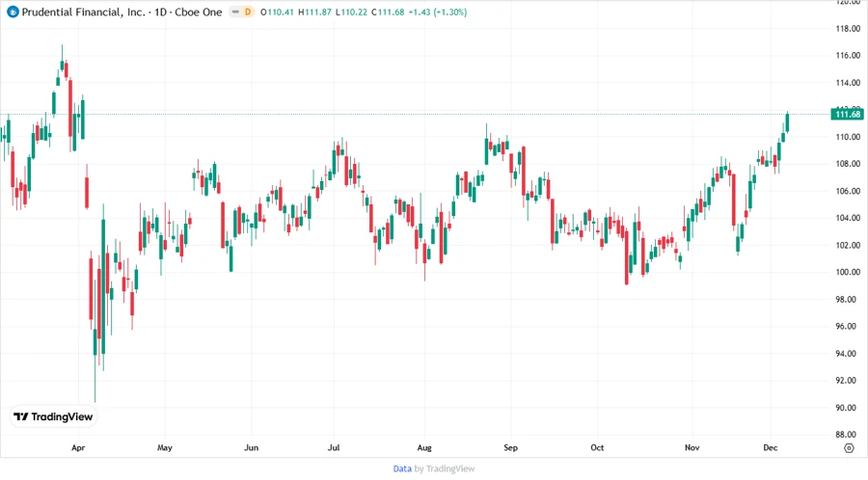Screen dimensions: 868x480
Task: Click the 98.00 price axis label
Action: click(x=848, y=299)
